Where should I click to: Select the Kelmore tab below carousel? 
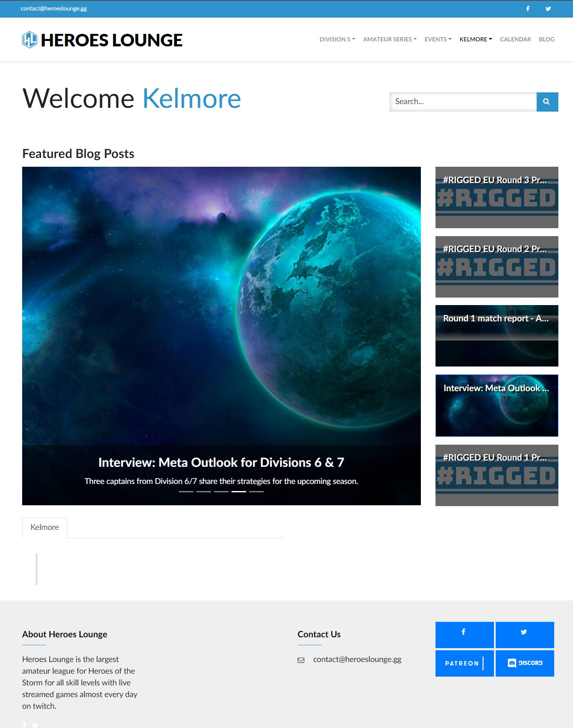pos(45,527)
